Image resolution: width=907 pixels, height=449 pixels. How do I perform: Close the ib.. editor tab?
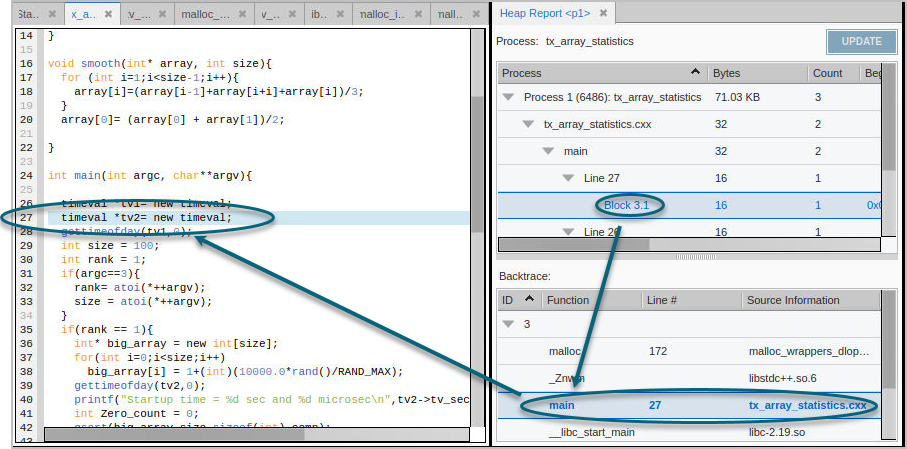[x=341, y=15]
